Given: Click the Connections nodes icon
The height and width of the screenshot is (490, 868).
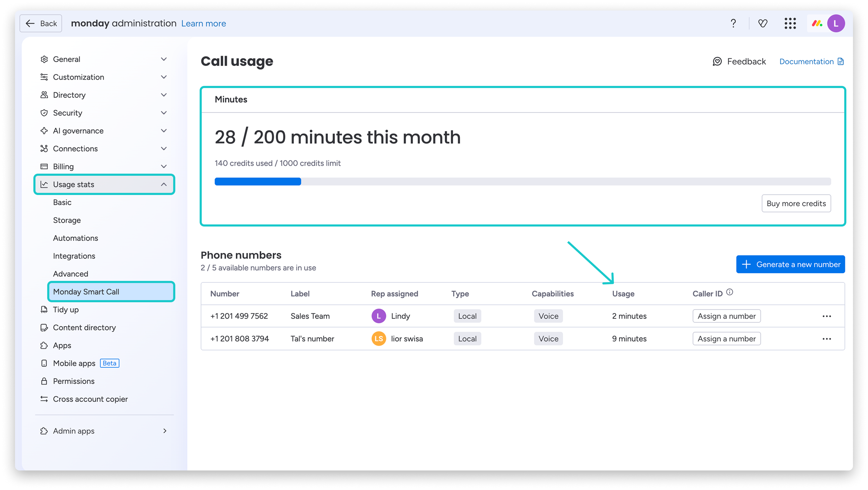Looking at the screenshot, I should pos(44,148).
